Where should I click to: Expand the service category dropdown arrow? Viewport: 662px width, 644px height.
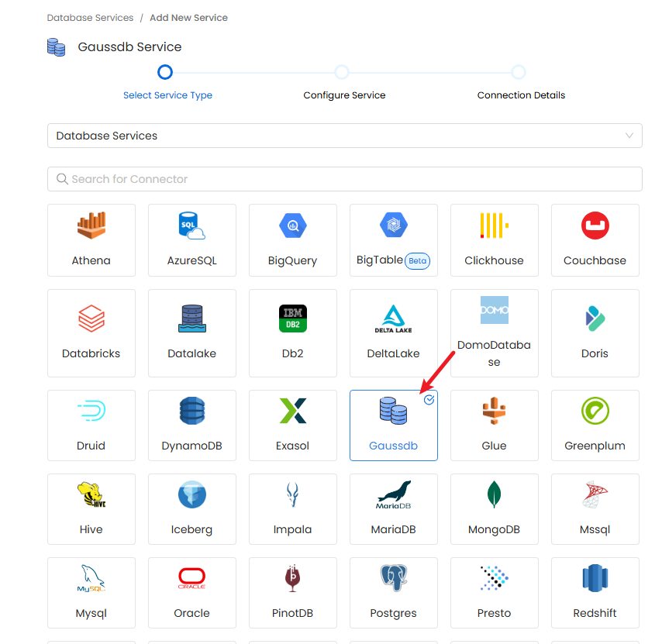pyautogui.click(x=629, y=136)
